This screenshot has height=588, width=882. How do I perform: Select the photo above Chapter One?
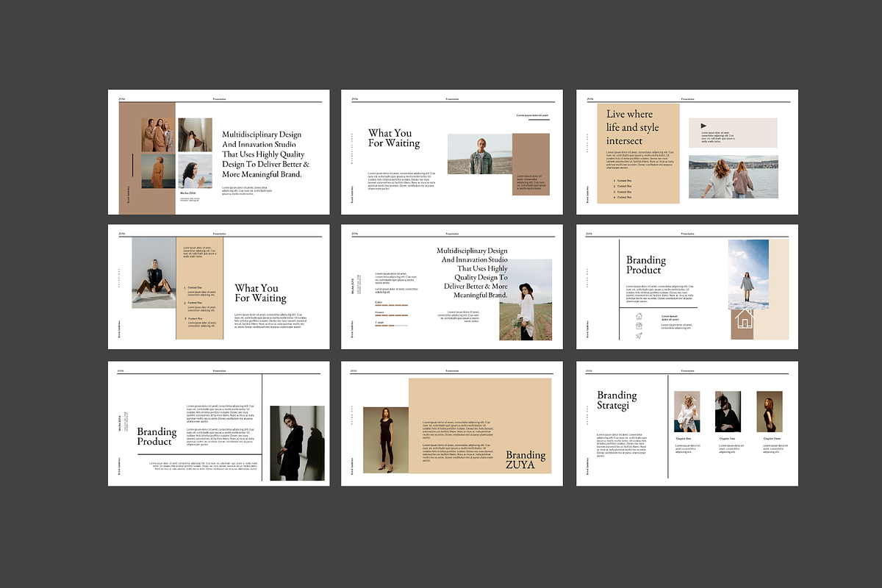coord(687,412)
